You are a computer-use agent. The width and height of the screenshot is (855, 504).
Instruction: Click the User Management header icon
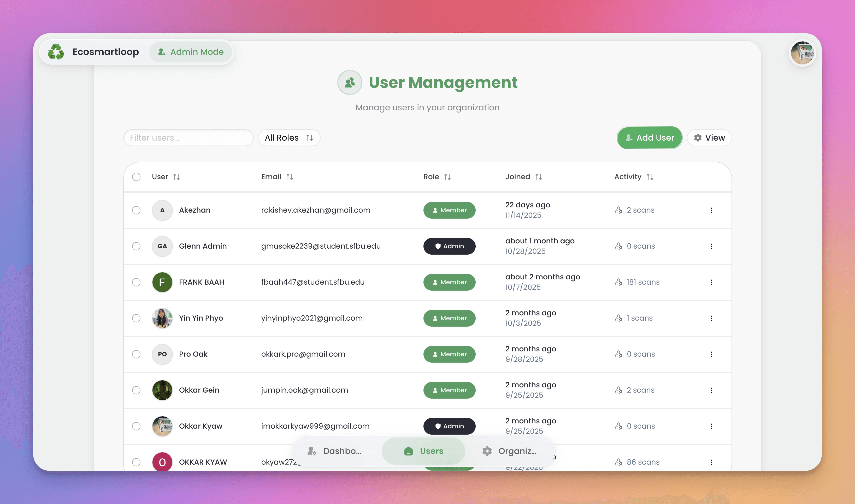[349, 82]
